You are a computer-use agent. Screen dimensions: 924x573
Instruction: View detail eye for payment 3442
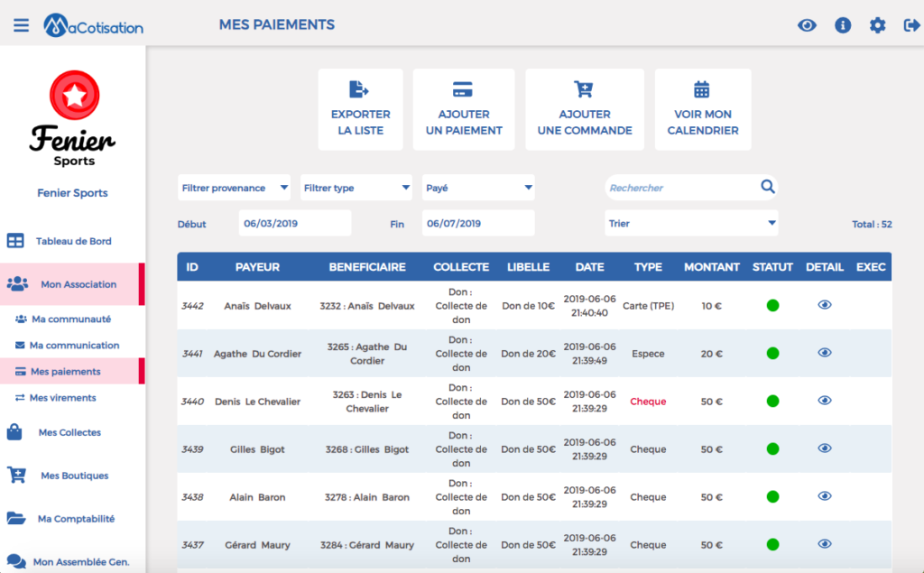(825, 305)
